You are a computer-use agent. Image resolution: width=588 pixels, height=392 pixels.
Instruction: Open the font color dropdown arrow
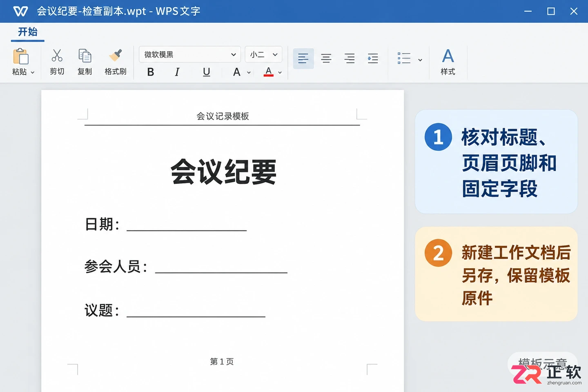[280, 73]
